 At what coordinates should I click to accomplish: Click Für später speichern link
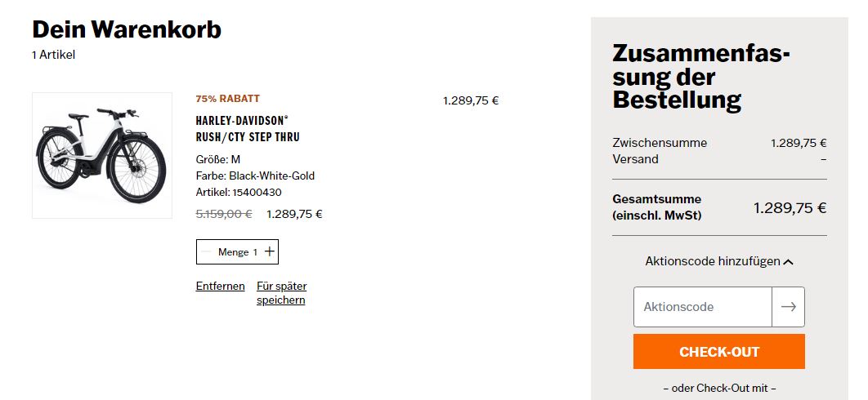point(281,293)
